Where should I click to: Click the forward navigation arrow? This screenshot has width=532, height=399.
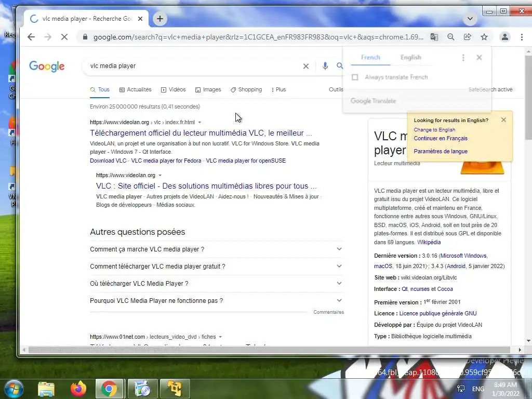pyautogui.click(x=48, y=37)
